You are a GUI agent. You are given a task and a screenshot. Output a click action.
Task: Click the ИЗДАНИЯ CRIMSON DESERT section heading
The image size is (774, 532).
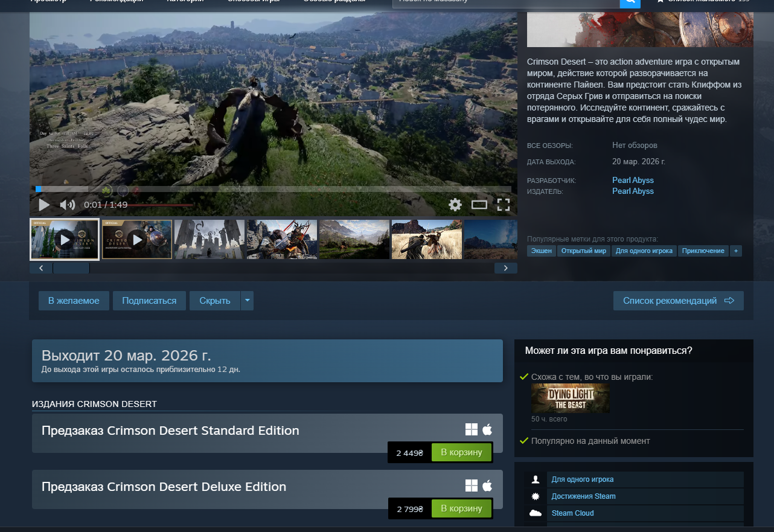[x=94, y=404]
